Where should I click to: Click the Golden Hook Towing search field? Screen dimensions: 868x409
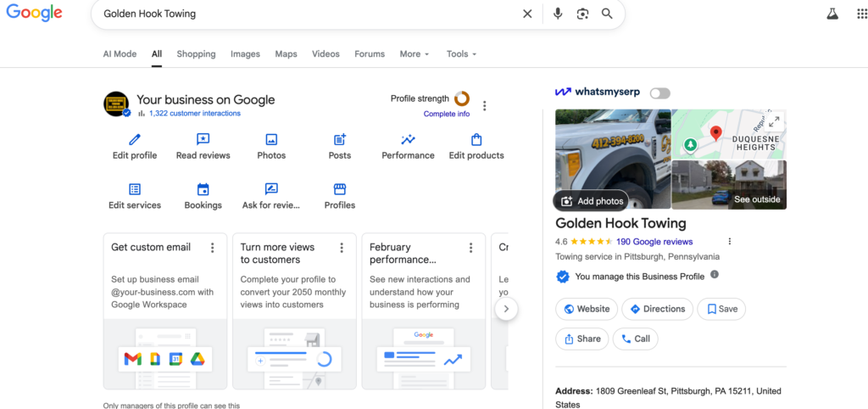pos(305,14)
